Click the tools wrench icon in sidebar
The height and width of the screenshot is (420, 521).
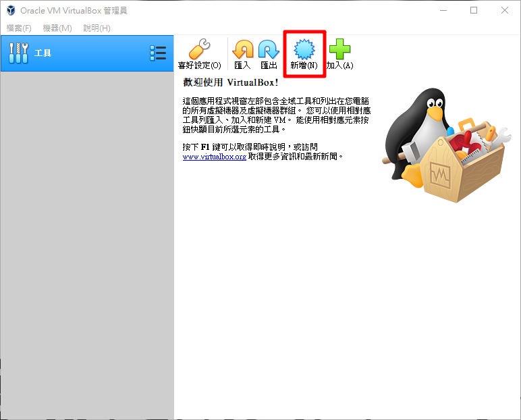point(19,53)
